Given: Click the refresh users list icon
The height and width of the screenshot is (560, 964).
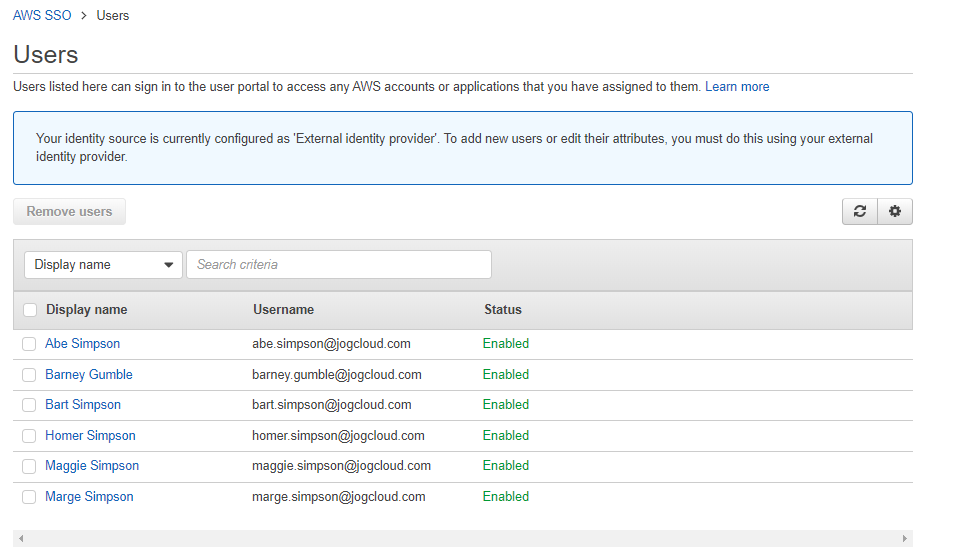Looking at the screenshot, I should 860,212.
